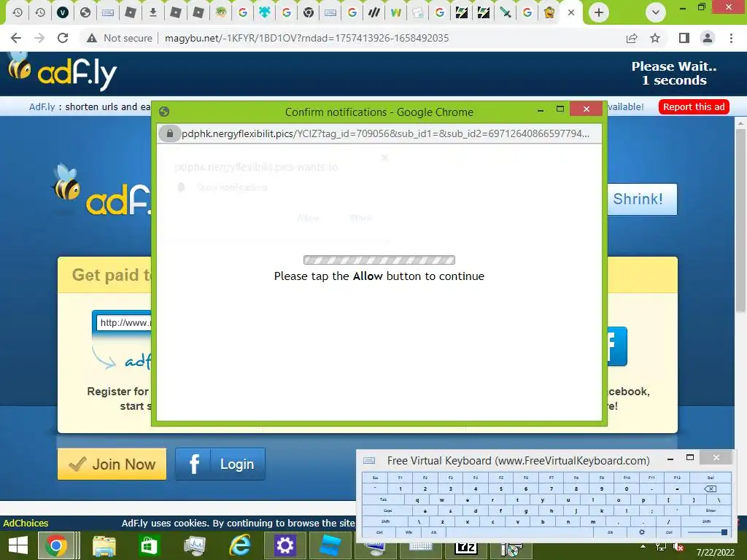Switch to the dark V icon tab
Screen dimensions: 747x560
point(63,12)
